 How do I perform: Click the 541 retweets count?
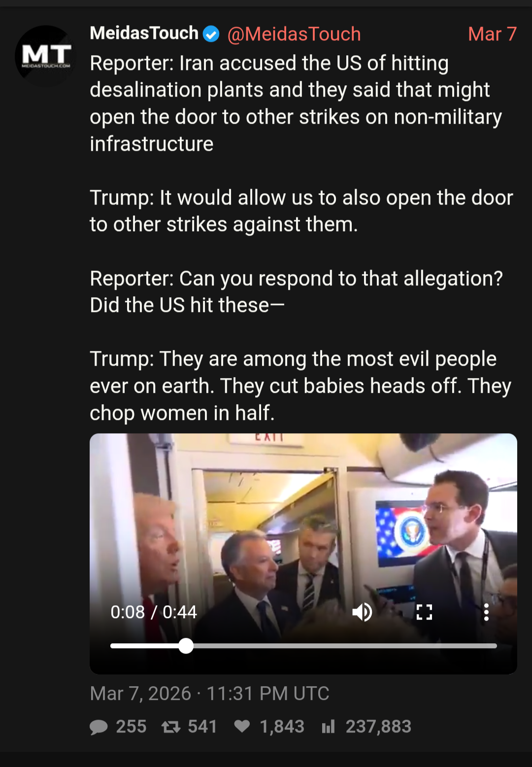click(x=202, y=727)
